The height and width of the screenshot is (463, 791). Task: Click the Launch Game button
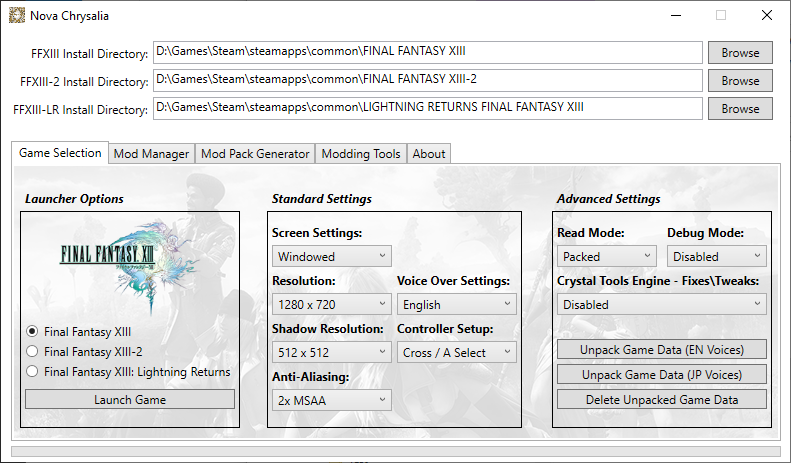[x=130, y=399]
